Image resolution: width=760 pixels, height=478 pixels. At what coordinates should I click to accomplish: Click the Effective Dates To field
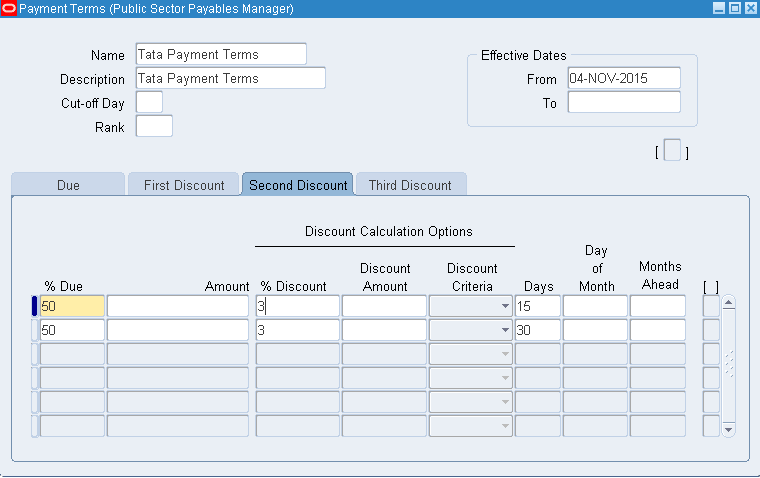624,102
